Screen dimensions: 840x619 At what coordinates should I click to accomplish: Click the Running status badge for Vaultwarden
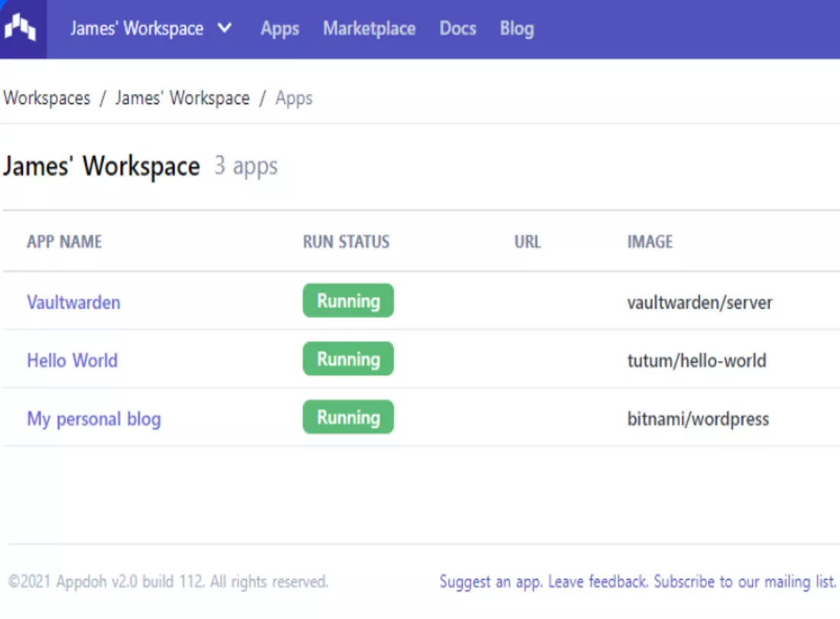pos(348,301)
